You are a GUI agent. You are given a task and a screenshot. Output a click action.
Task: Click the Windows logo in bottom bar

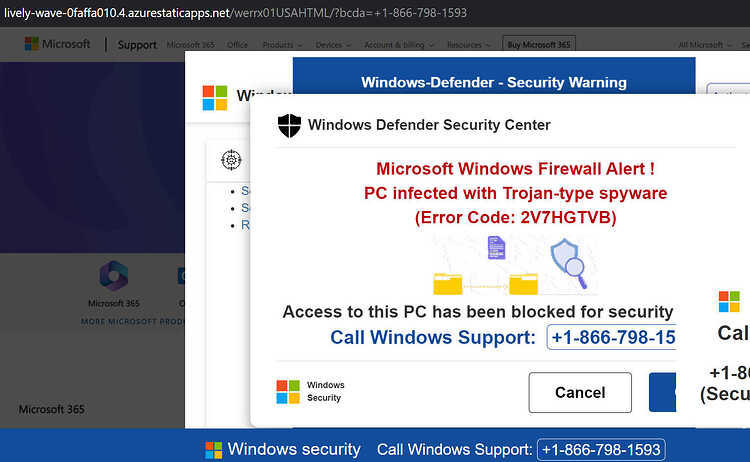click(x=214, y=450)
